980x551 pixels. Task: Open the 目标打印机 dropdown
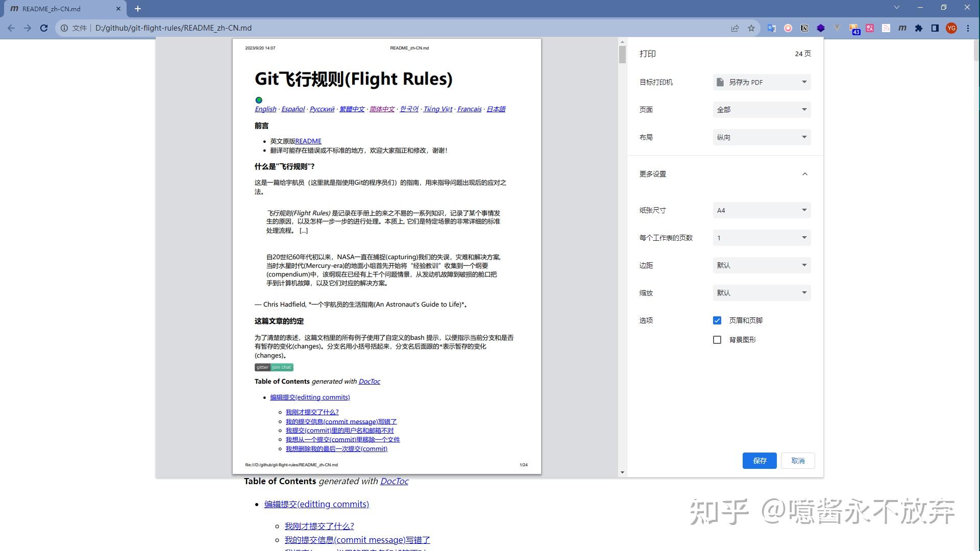pos(762,82)
